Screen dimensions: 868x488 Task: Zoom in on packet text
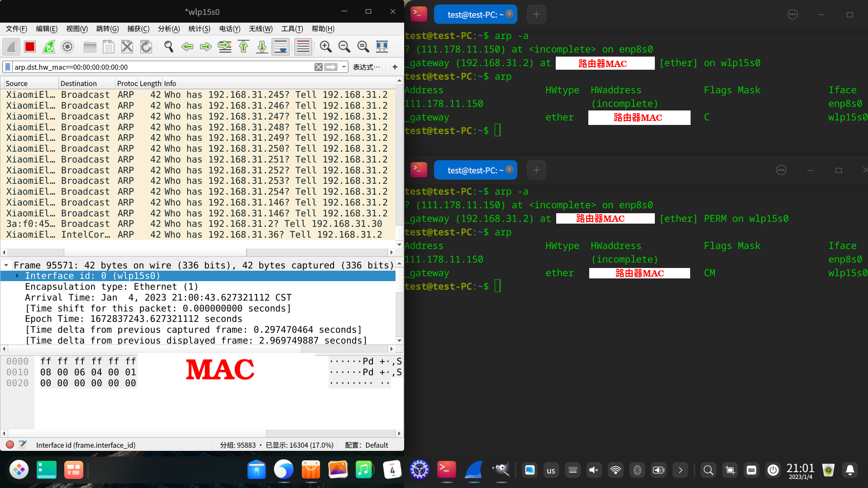pyautogui.click(x=325, y=47)
